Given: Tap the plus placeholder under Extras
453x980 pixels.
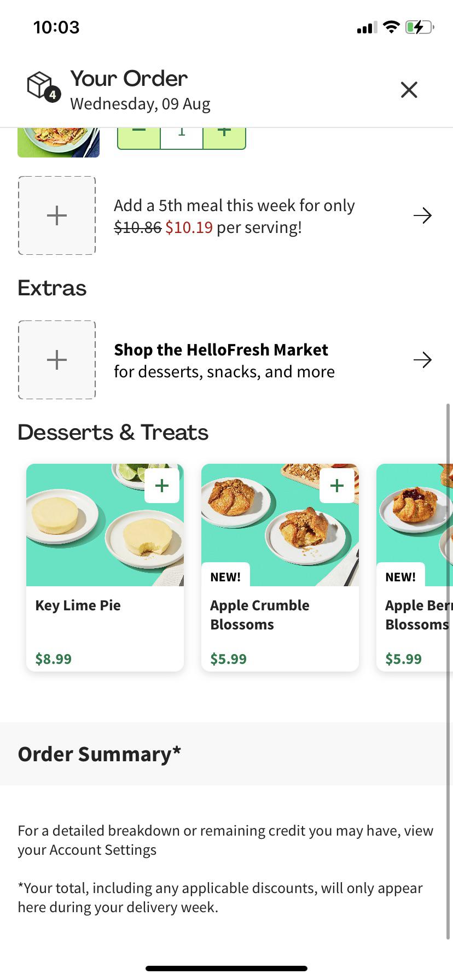Looking at the screenshot, I should (x=57, y=360).
